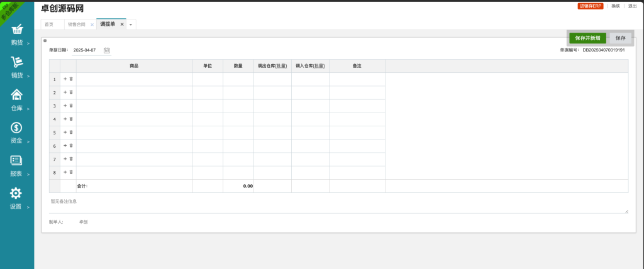
Task: Open the 销货 sales cart icon
Action: (17, 62)
